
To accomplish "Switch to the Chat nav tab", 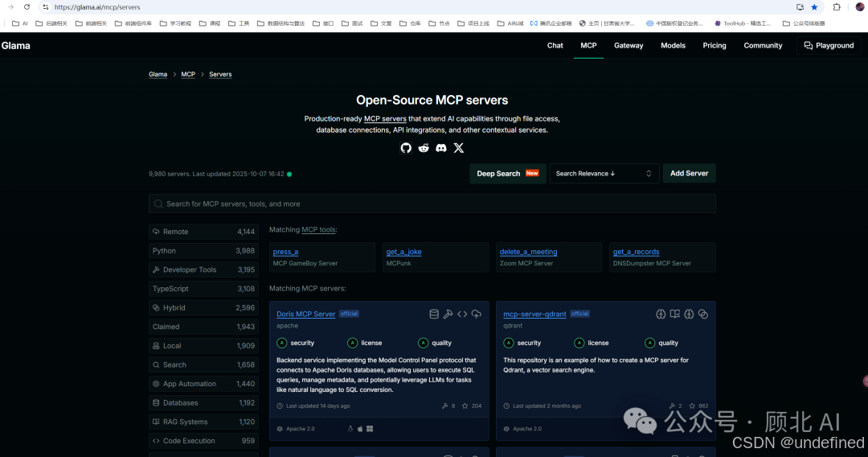I will (555, 45).
